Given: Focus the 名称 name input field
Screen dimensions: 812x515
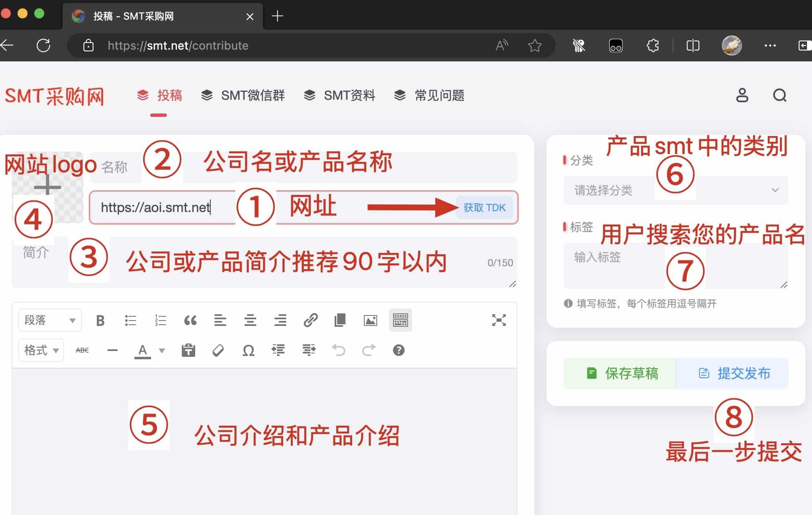Looking at the screenshot, I should (x=304, y=167).
